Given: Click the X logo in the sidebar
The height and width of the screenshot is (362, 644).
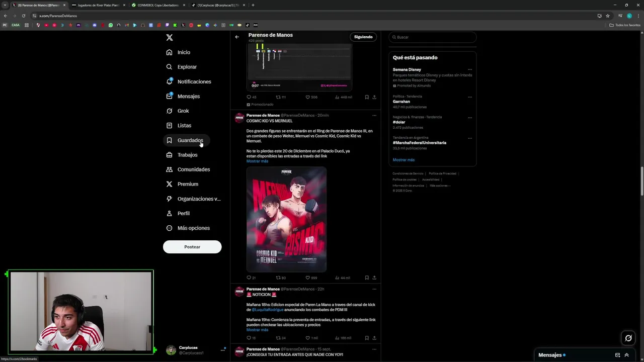Looking at the screenshot, I should [x=170, y=38].
